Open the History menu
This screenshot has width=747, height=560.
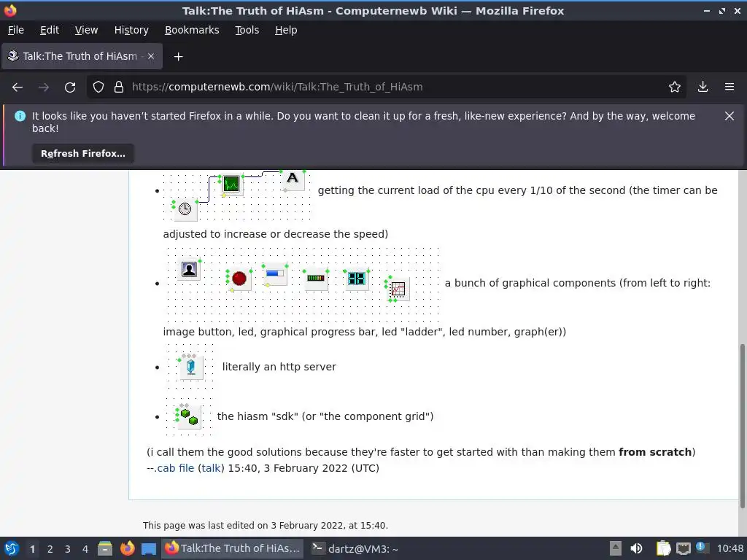[x=131, y=30]
